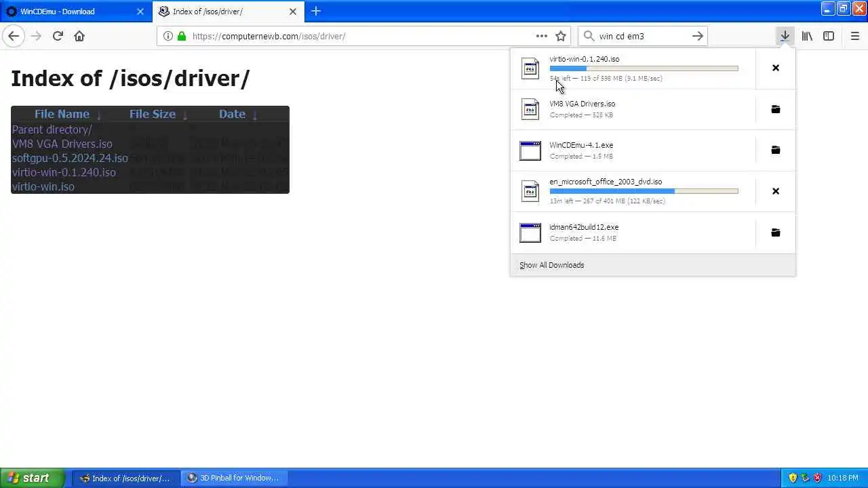Bookmark this page with the star
Viewport: 868px width, 488px height.
pos(561,36)
